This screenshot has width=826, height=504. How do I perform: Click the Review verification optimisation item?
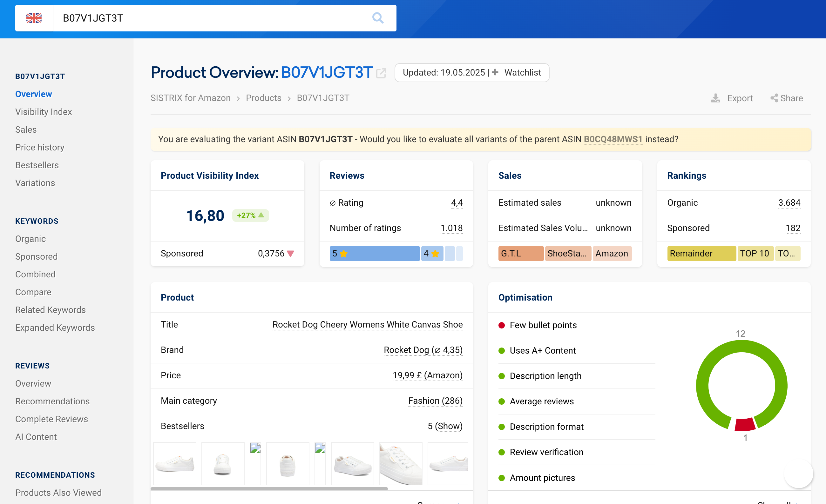pyautogui.click(x=546, y=452)
